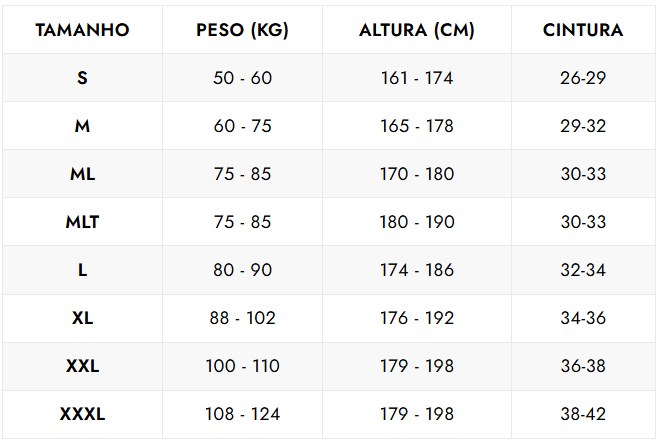Select the XXL size row label
Image resolution: width=665 pixels, height=446 pixels.
pyautogui.click(x=82, y=366)
